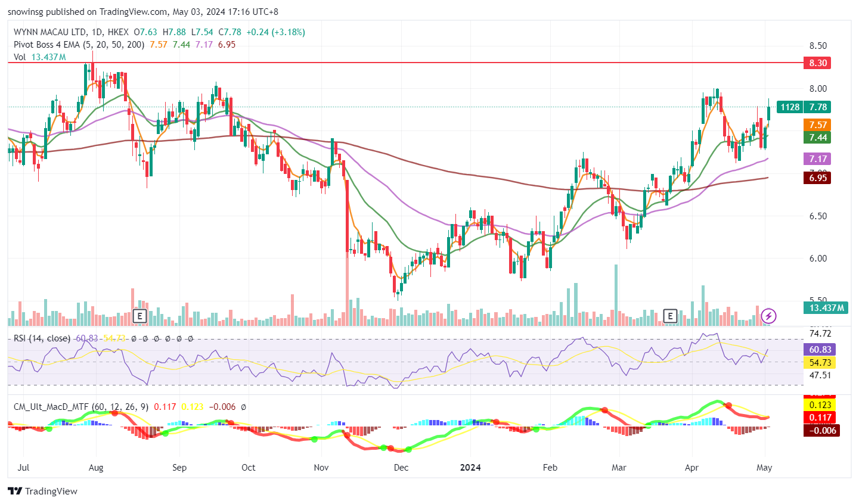The width and height of the screenshot is (859, 504).
Task: Click the Apr label on time axis
Action: (x=691, y=468)
